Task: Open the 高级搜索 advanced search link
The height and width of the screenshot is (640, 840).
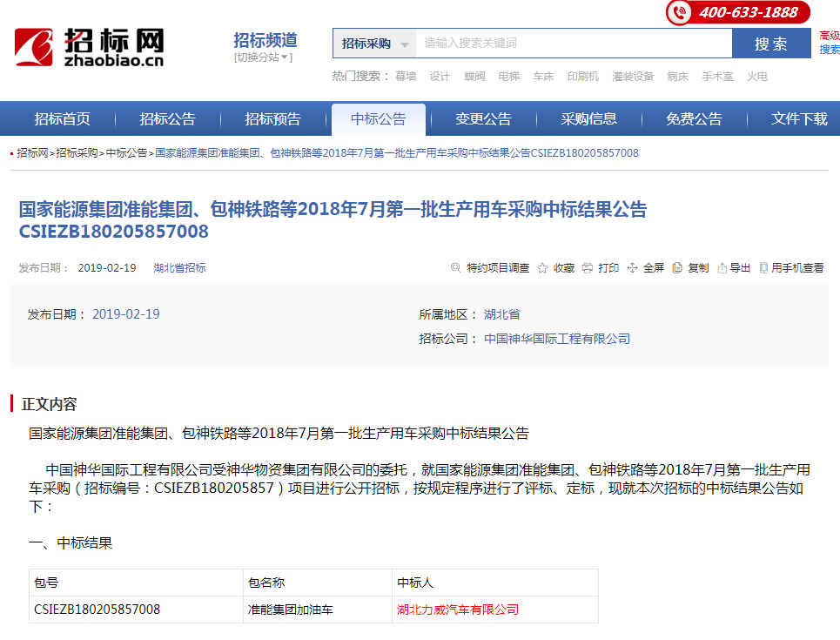Action: pyautogui.click(x=830, y=43)
